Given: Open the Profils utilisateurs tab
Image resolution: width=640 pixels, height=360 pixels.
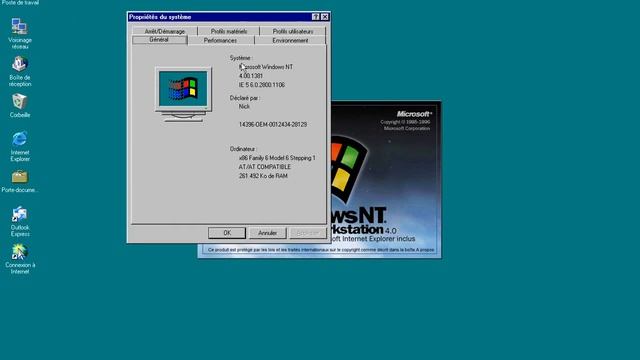Looking at the screenshot, I should pyautogui.click(x=293, y=31).
